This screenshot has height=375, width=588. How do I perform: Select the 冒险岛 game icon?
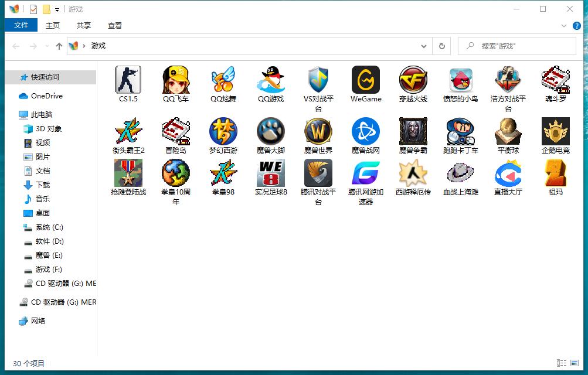(176, 131)
